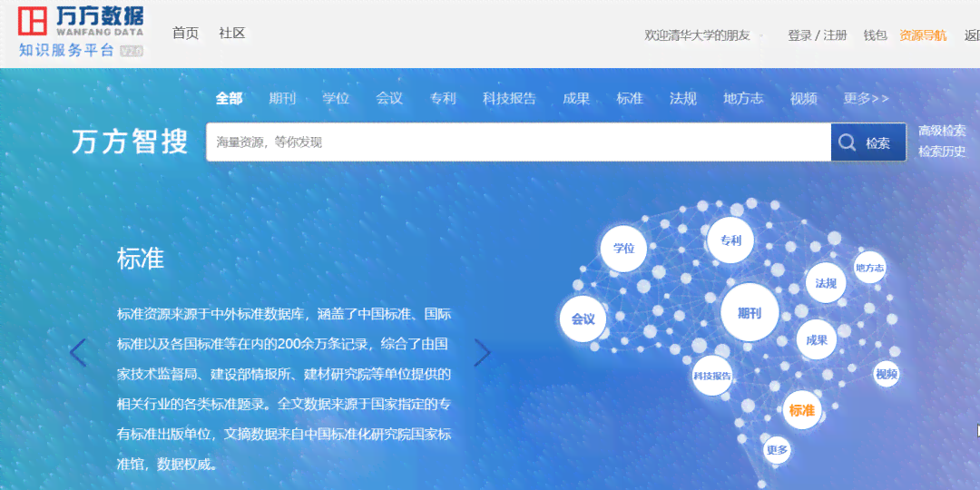
Task: Click the 视频 bubble in brain graphic
Action: pyautogui.click(x=887, y=375)
